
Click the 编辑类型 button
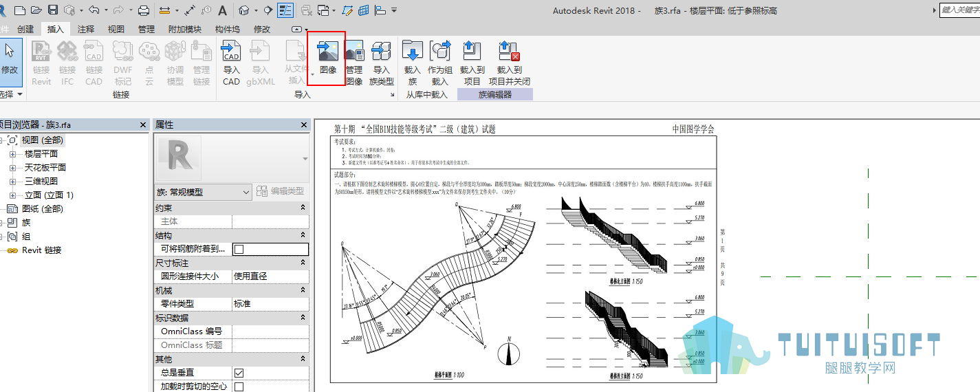(x=281, y=192)
